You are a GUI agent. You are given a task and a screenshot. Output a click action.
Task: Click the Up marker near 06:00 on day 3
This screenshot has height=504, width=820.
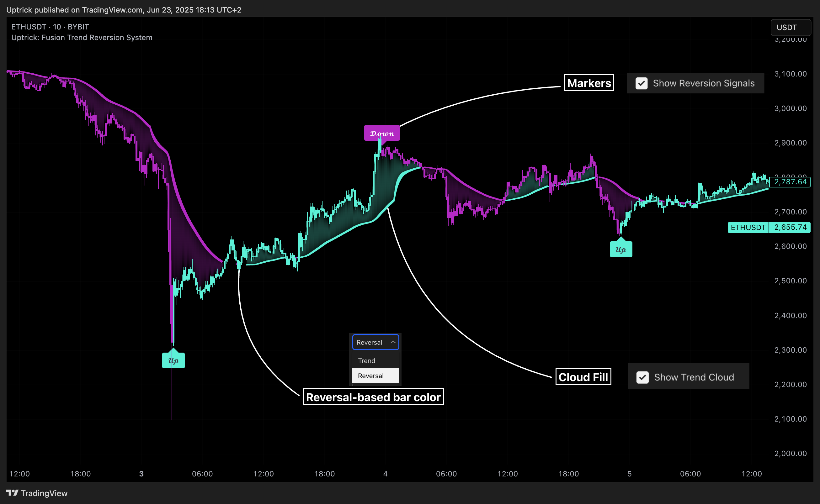click(x=173, y=360)
